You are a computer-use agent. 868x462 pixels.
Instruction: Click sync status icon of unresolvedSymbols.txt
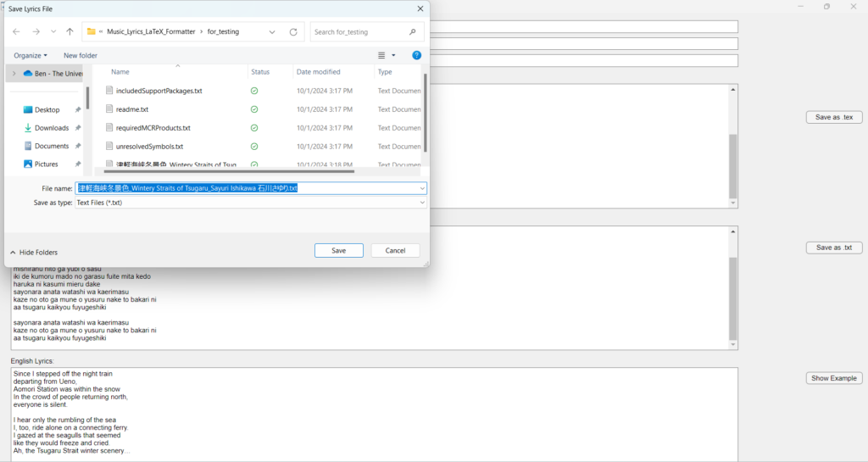[254, 147]
